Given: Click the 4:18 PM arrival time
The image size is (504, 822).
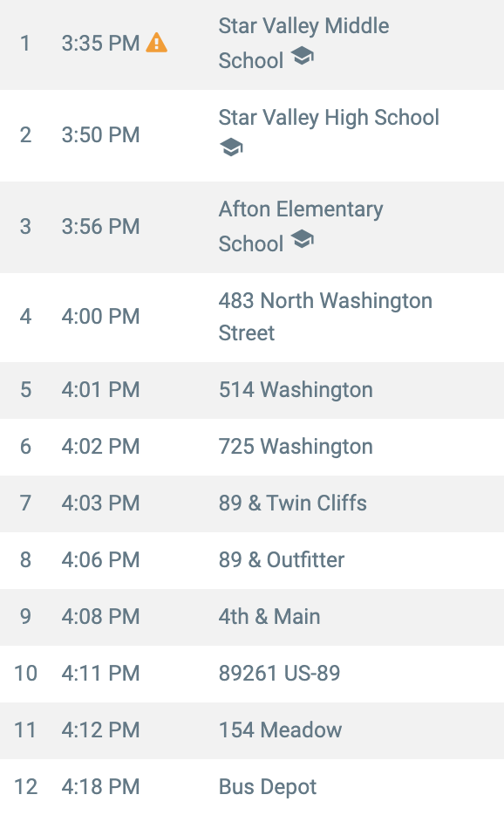Looking at the screenshot, I should click(100, 787).
